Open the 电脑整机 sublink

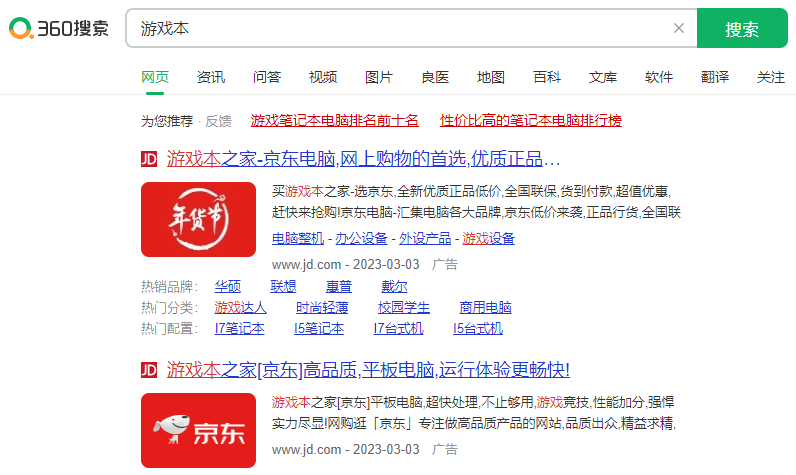coord(297,238)
